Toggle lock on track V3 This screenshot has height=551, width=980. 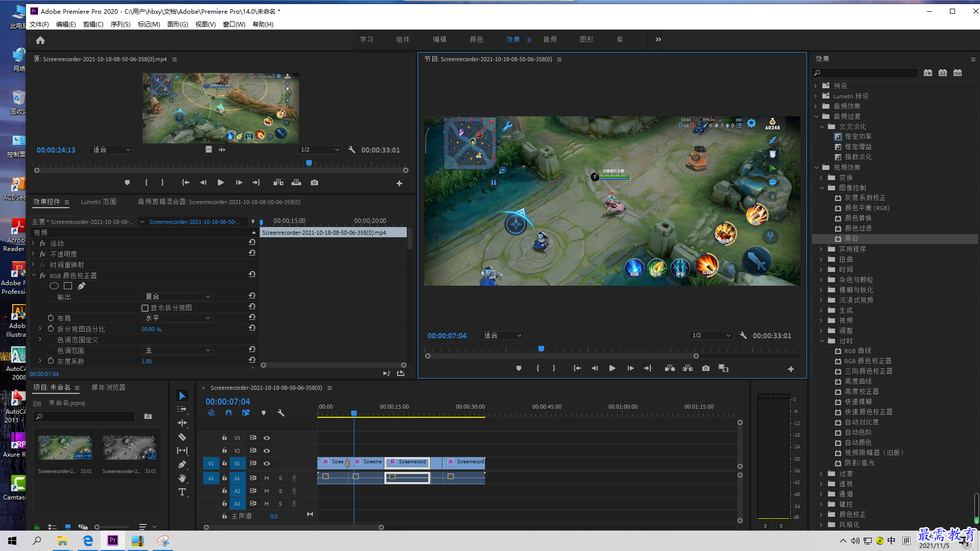tap(224, 438)
